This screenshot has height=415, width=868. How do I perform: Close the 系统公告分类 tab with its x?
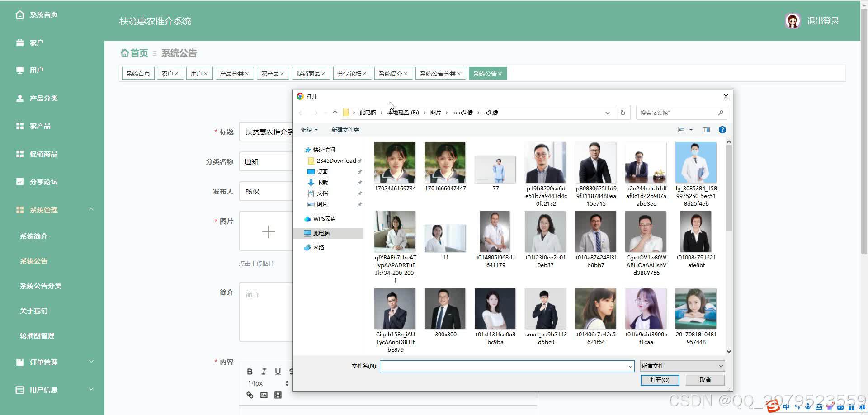pyautogui.click(x=459, y=74)
